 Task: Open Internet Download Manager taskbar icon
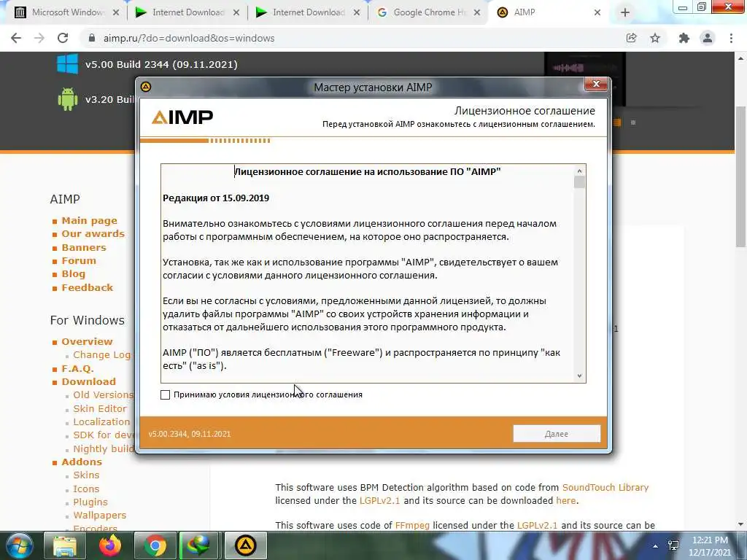(200, 545)
